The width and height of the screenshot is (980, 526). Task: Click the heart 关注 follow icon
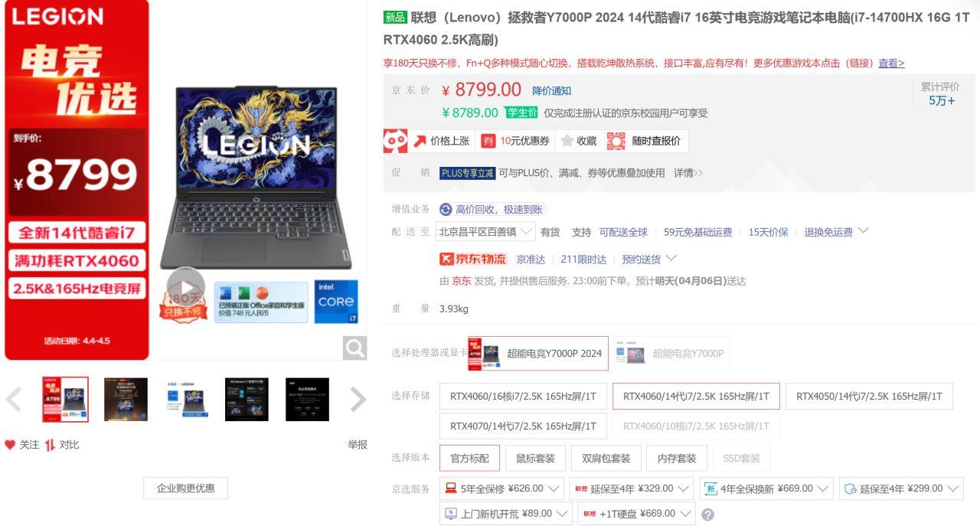[10, 445]
